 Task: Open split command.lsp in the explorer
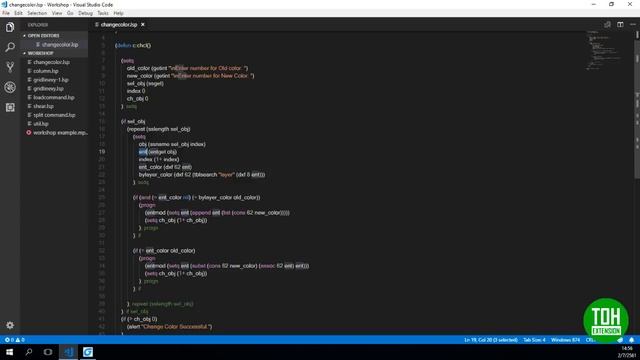55,115
